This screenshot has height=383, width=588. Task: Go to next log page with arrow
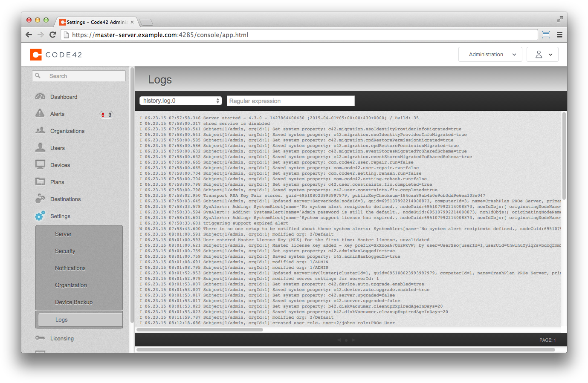pyautogui.click(x=353, y=340)
